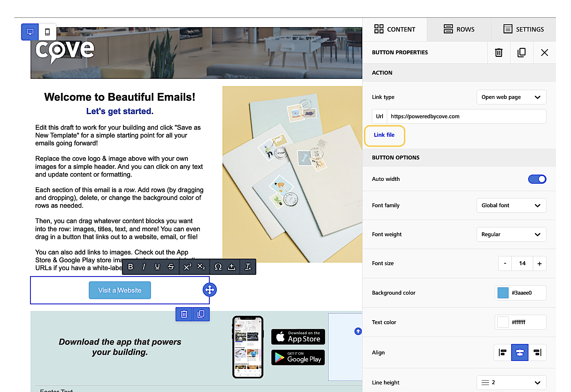
Task: Click the font size value field
Action: click(x=522, y=263)
